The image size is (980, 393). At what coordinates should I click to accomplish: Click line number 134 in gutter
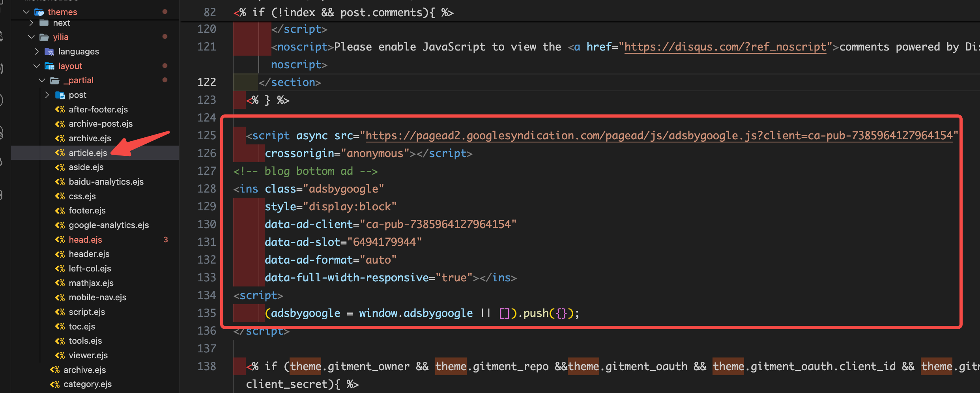(x=207, y=296)
